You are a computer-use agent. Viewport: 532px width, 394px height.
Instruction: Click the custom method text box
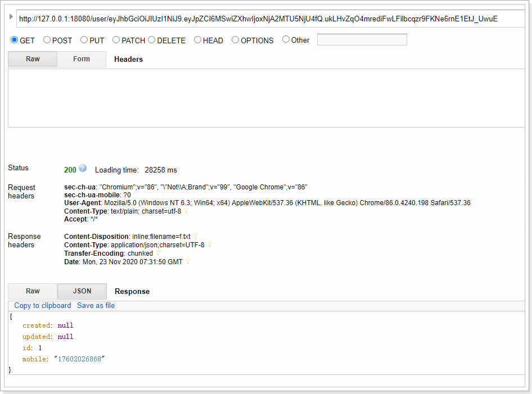(x=362, y=40)
